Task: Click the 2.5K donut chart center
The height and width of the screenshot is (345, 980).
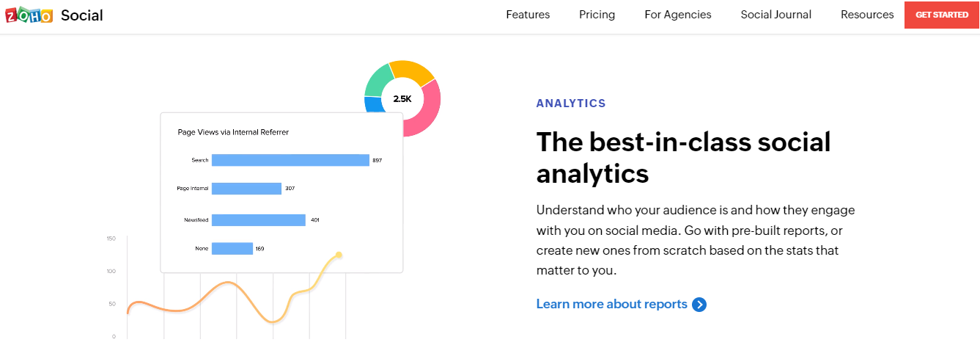Action: pyautogui.click(x=402, y=98)
